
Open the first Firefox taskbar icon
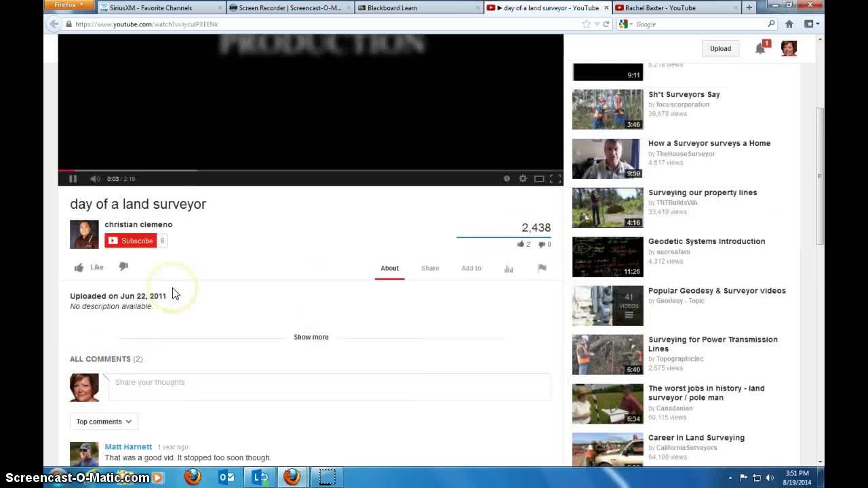point(193,477)
